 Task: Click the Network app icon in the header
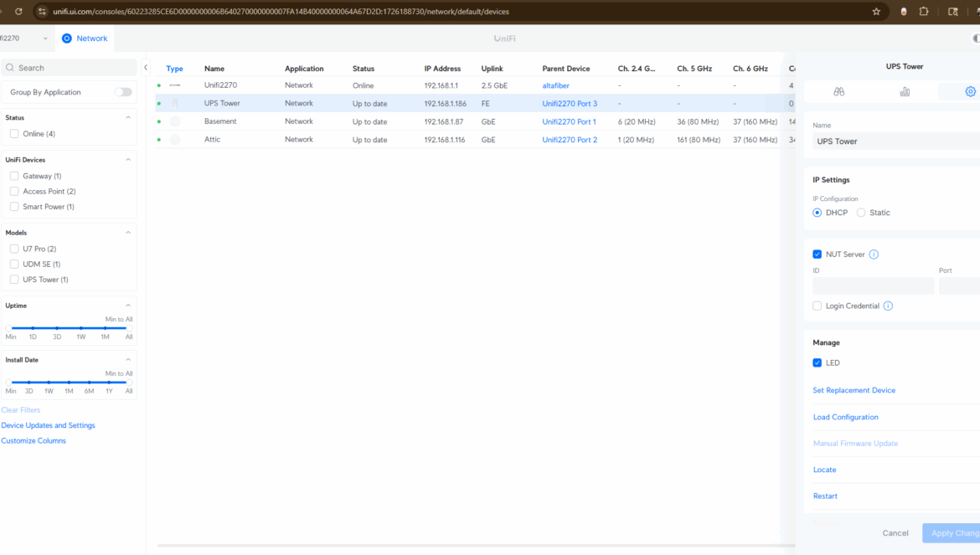(x=67, y=39)
